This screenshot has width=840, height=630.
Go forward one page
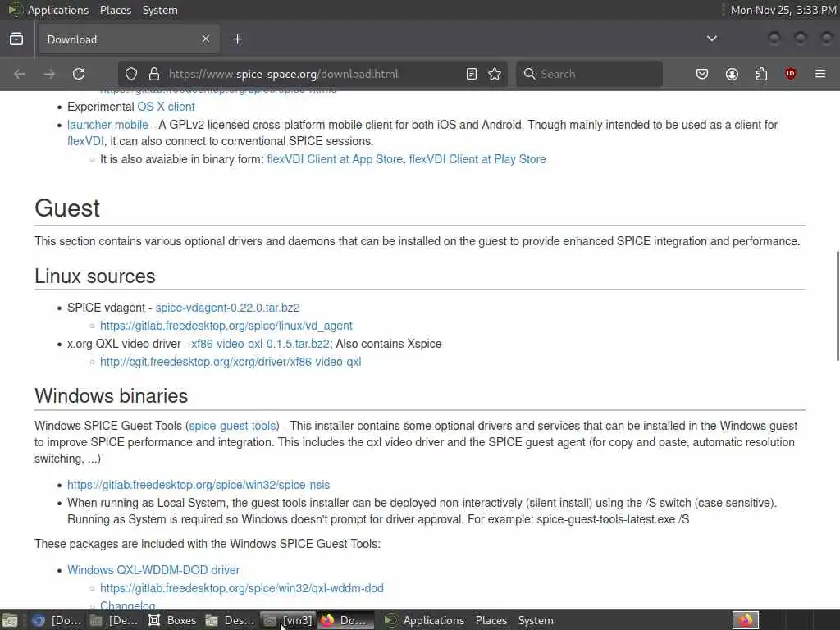[x=49, y=74]
